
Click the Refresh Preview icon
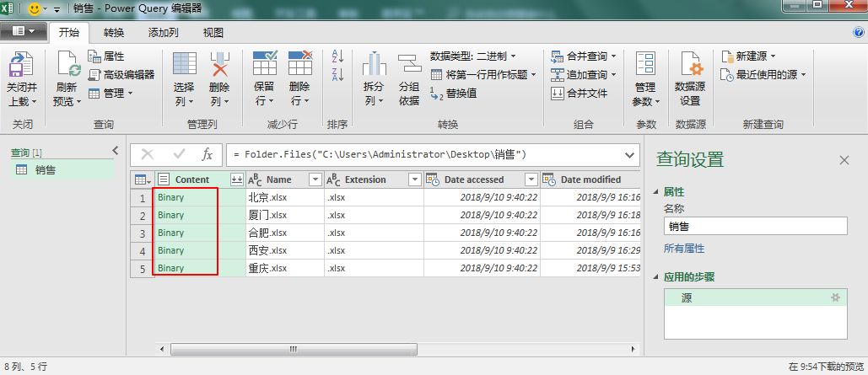(68, 65)
